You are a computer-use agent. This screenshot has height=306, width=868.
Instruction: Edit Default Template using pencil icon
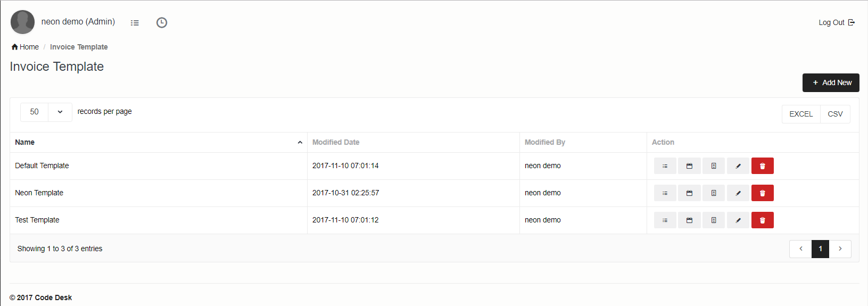738,166
